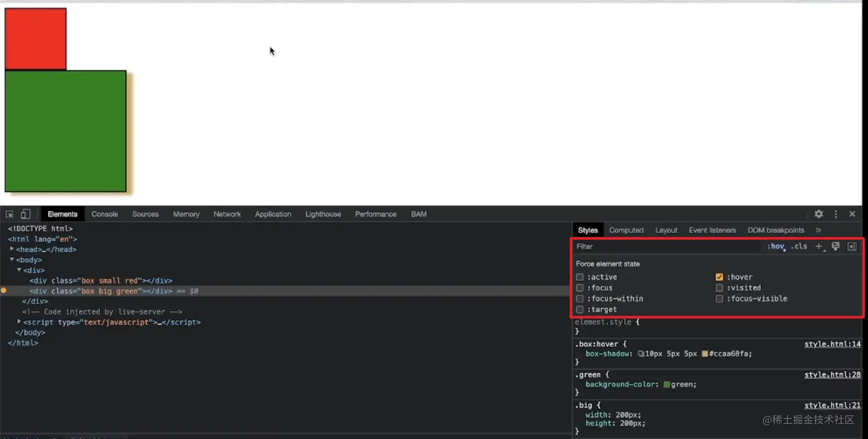
Task: Select the <!DOCTYPE html> line
Action: [40, 228]
